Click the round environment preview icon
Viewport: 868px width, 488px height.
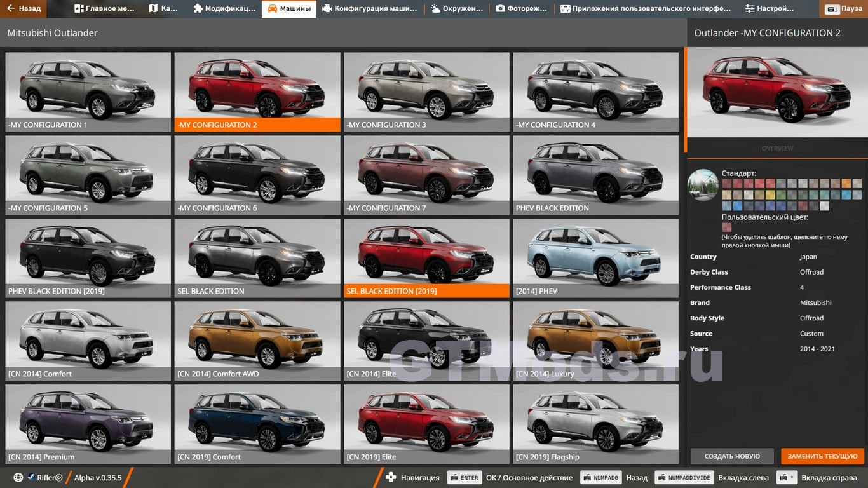[x=703, y=185]
